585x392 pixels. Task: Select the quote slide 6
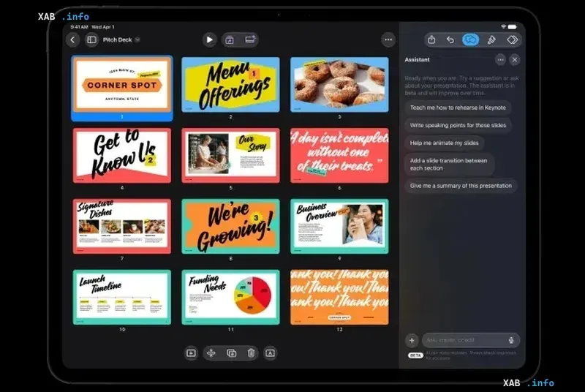[339, 156]
